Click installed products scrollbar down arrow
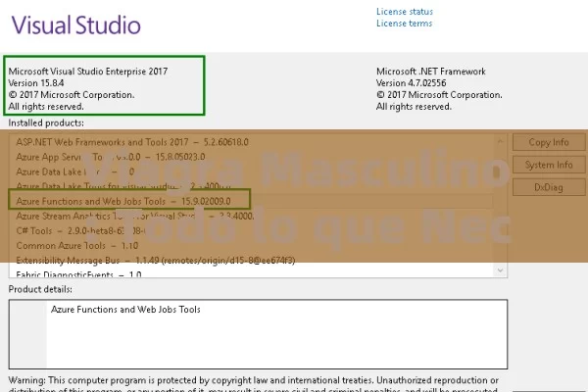 tap(500, 270)
